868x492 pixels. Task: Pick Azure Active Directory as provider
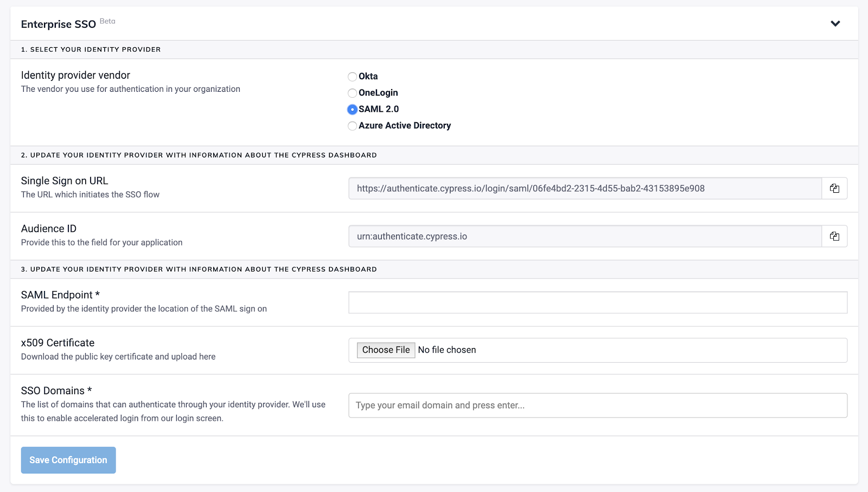(x=353, y=126)
